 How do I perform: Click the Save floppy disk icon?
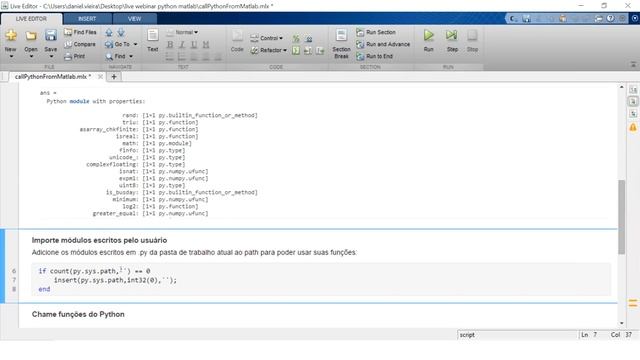point(51,36)
